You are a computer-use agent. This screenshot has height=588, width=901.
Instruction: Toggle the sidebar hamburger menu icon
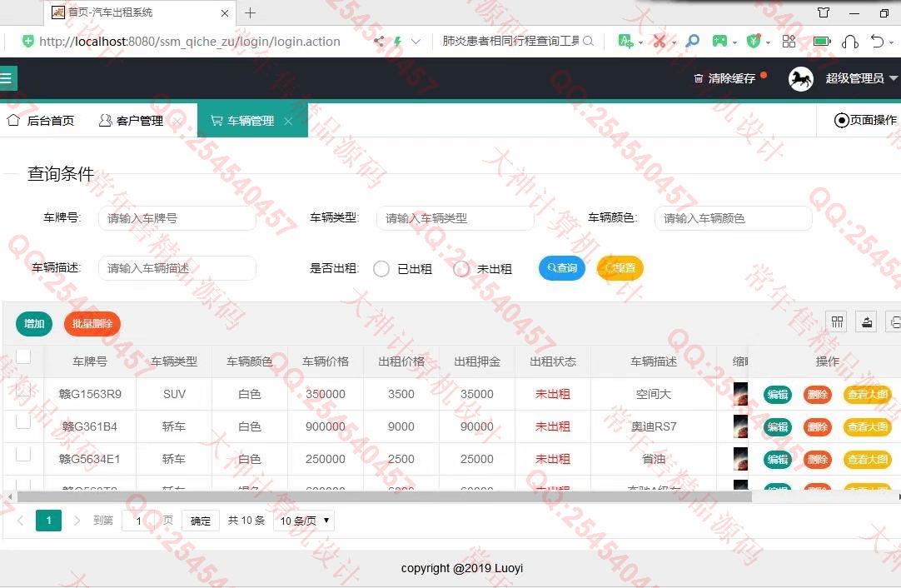click(7, 78)
